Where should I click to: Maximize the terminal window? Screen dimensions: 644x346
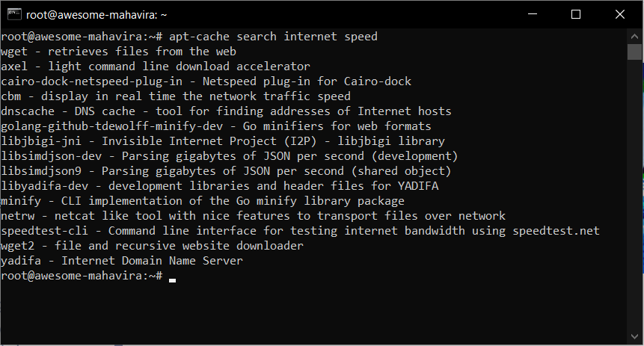click(x=576, y=14)
